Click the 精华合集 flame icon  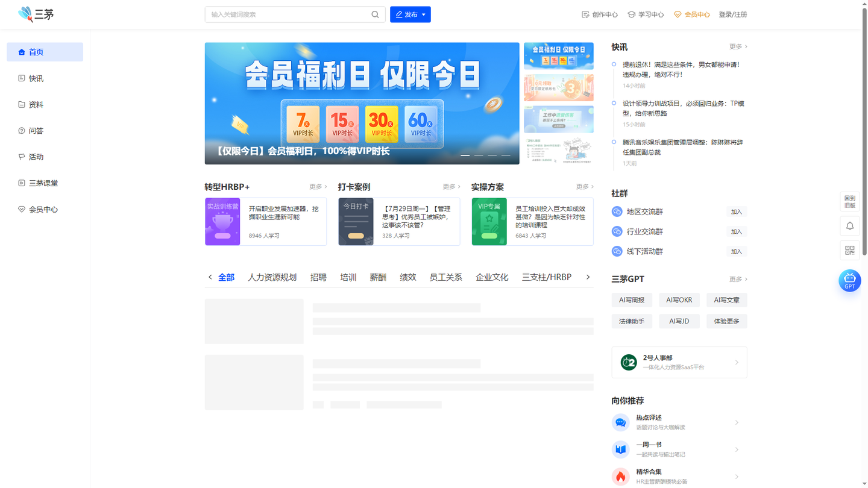point(620,477)
